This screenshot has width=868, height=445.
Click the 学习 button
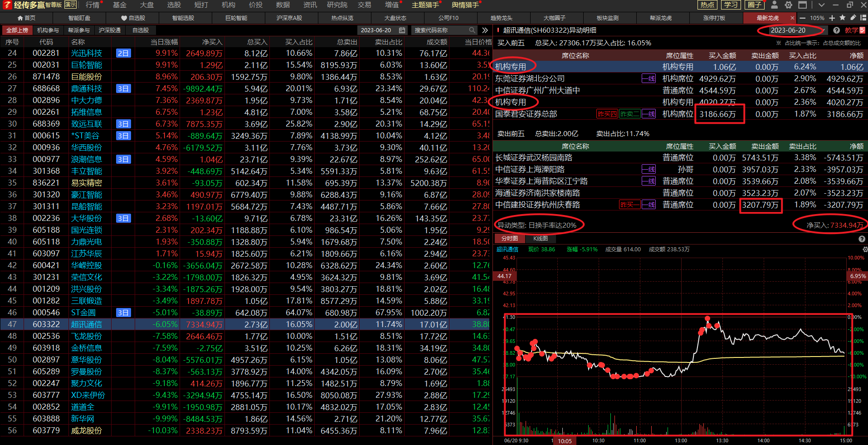pos(731,5)
